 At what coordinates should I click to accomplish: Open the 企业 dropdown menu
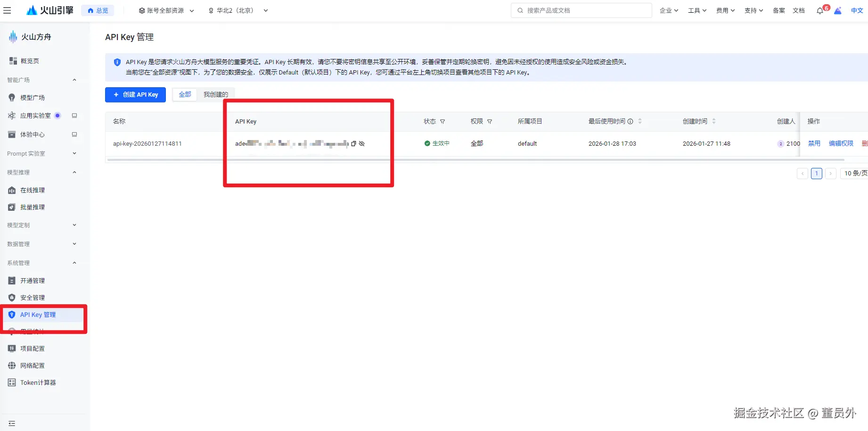point(669,10)
